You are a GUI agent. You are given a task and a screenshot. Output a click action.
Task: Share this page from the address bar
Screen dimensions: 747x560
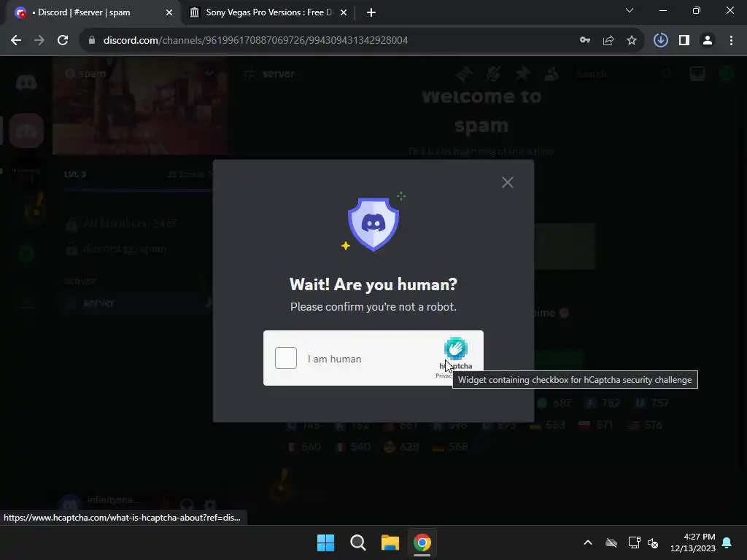tap(608, 40)
